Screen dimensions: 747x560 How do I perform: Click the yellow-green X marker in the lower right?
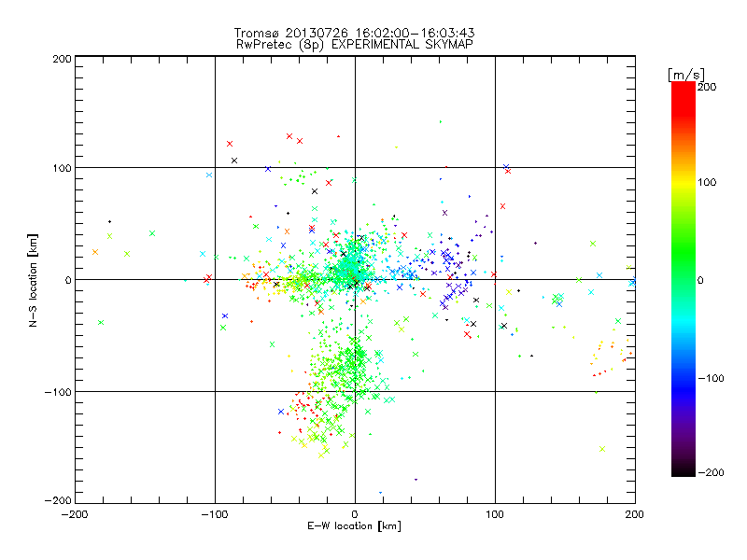[602, 449]
